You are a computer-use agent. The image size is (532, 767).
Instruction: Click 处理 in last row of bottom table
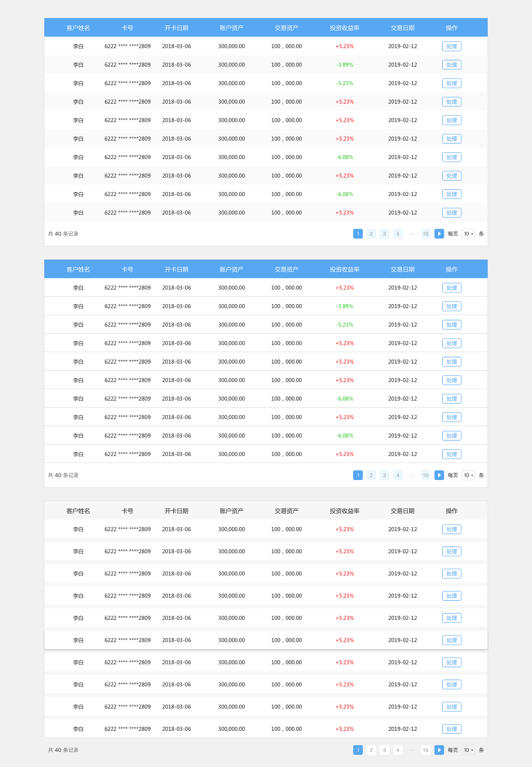(451, 729)
